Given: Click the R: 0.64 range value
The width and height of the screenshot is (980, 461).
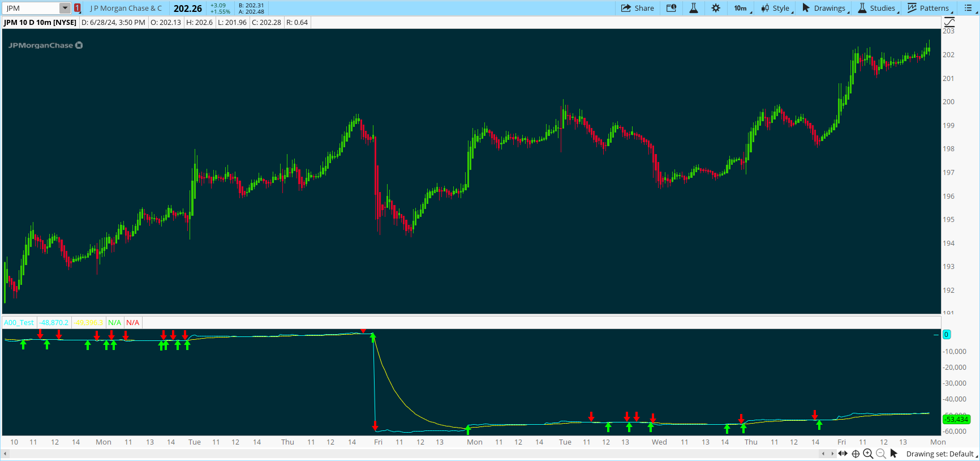Looking at the screenshot, I should (297, 23).
